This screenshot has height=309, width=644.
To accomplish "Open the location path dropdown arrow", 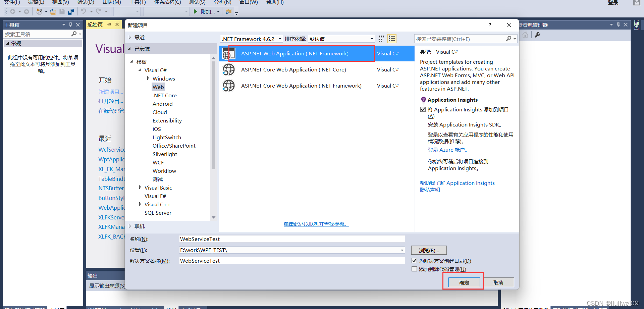I will [x=402, y=250].
